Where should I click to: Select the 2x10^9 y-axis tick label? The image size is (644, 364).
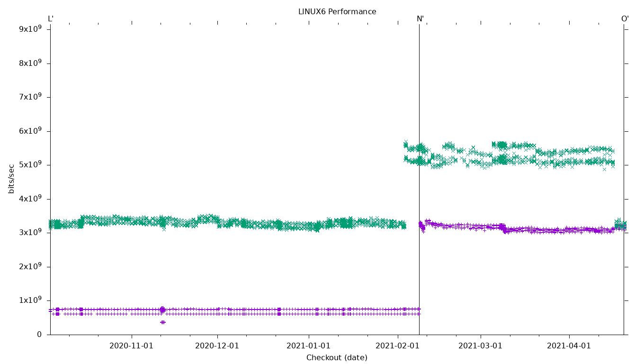coord(30,266)
